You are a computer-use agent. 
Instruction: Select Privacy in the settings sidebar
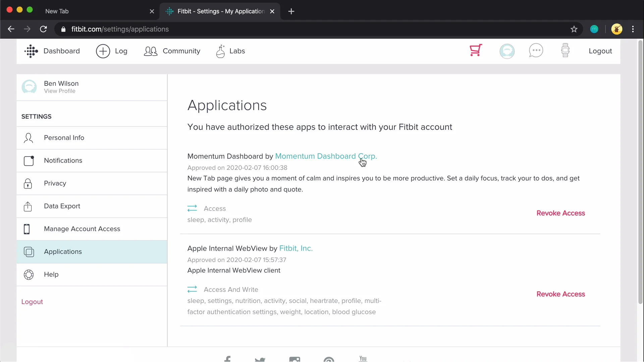(x=55, y=183)
